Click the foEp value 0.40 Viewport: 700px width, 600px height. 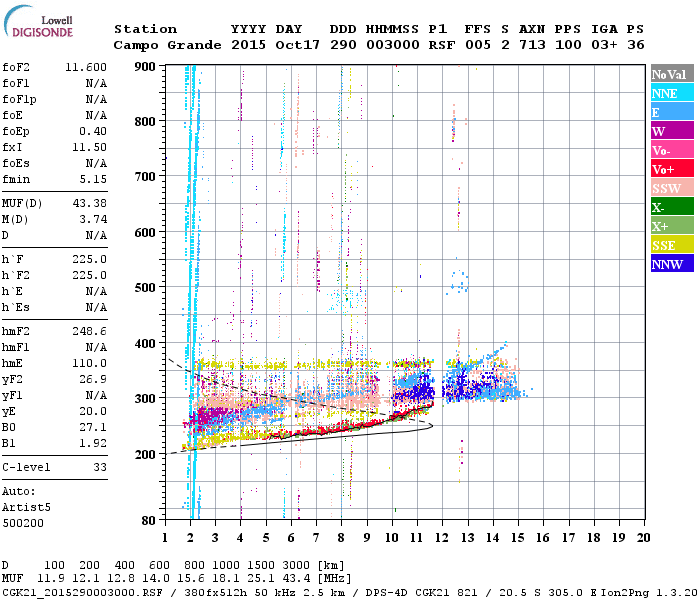pyautogui.click(x=93, y=131)
